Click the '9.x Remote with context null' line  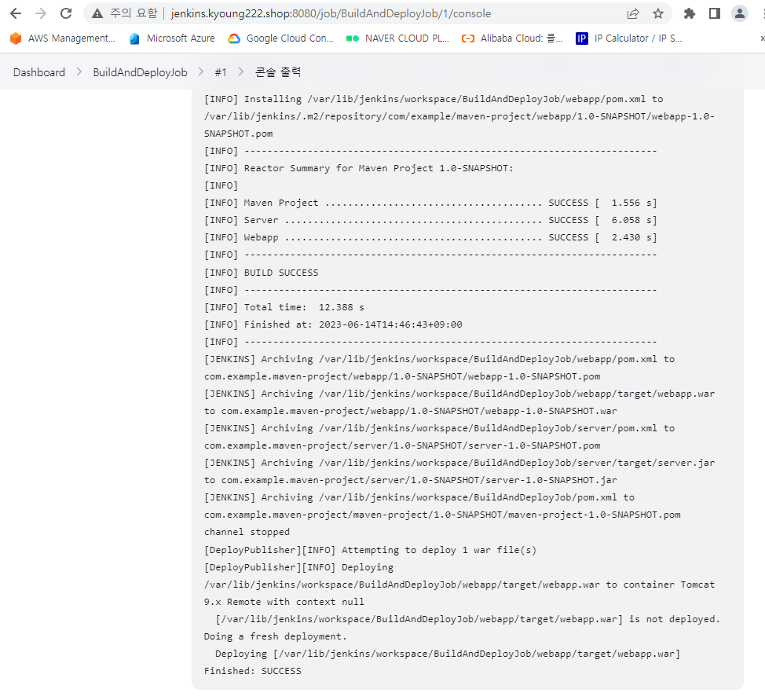pyautogui.click(x=284, y=601)
